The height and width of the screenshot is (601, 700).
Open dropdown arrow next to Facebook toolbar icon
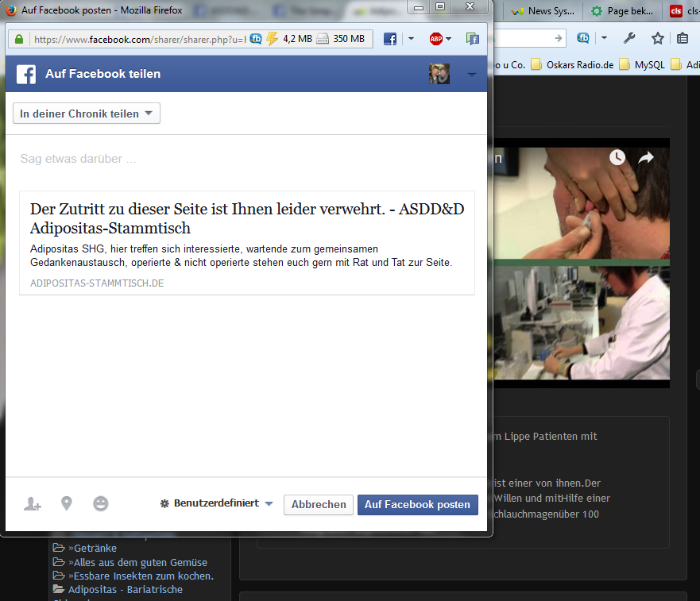tap(411, 39)
